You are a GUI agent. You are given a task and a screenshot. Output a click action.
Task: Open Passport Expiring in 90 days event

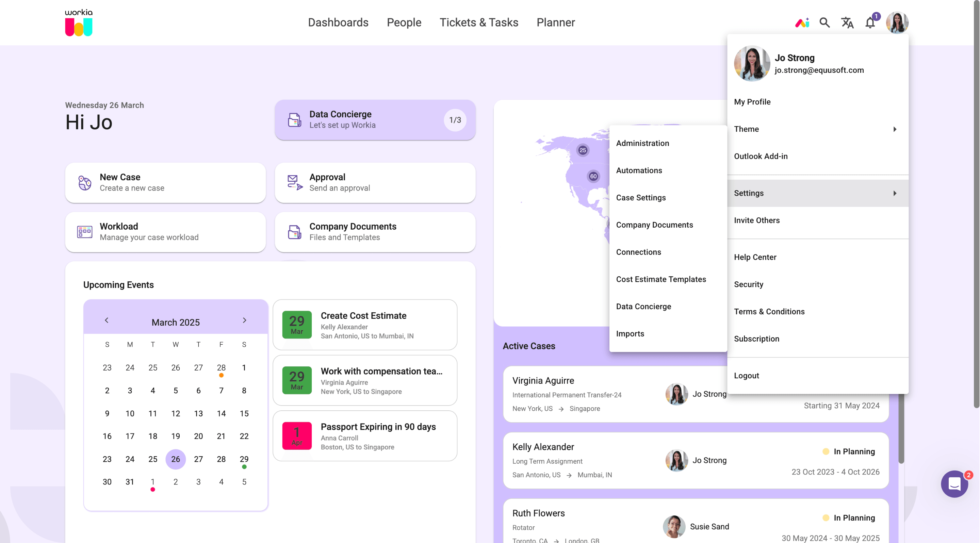[x=364, y=436]
